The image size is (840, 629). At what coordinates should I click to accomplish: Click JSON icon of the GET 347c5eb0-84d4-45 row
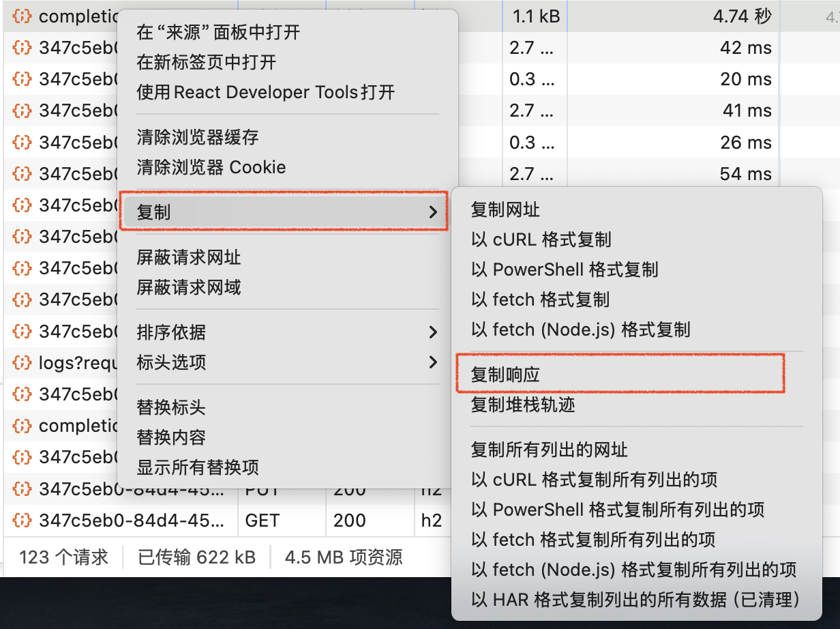tap(22, 521)
